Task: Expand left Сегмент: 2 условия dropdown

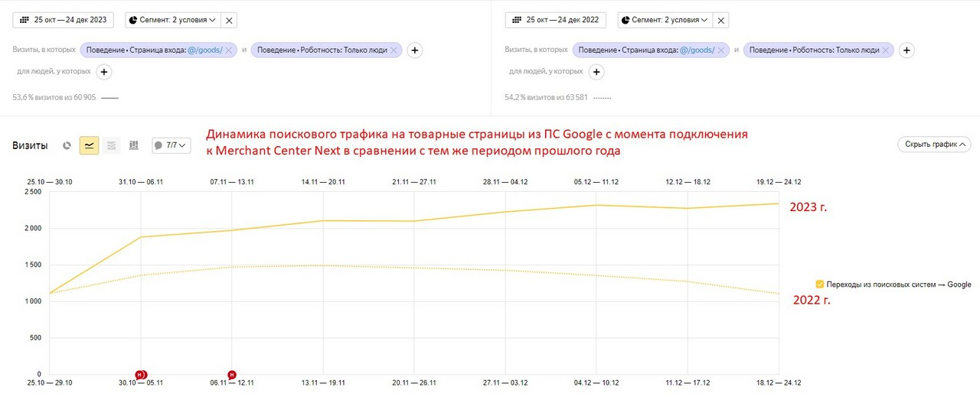Action: [x=171, y=20]
